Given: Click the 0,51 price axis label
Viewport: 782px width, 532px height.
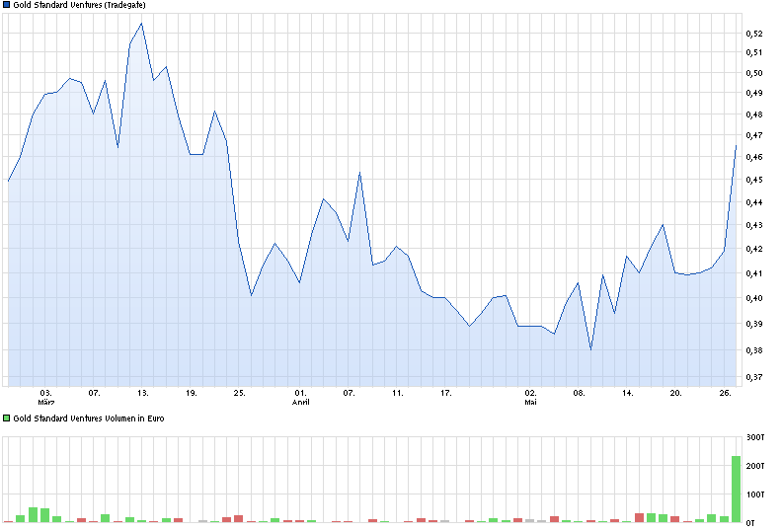Looking at the screenshot, I should tap(754, 52).
